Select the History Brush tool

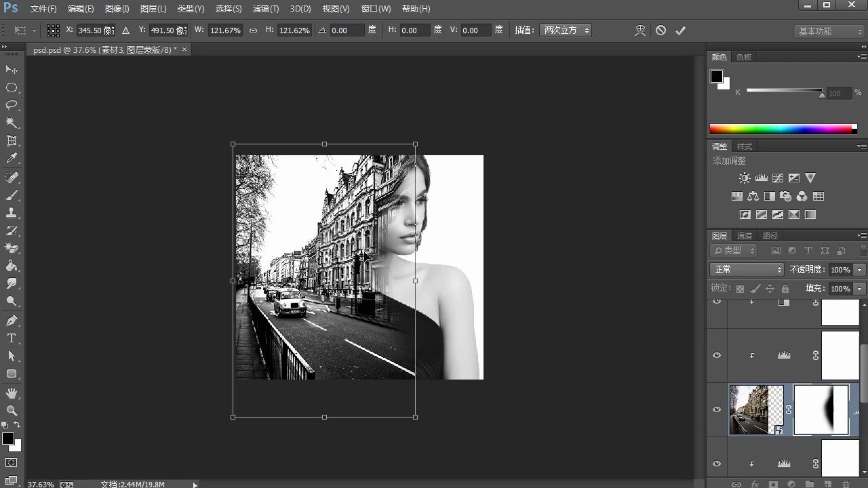(x=12, y=230)
